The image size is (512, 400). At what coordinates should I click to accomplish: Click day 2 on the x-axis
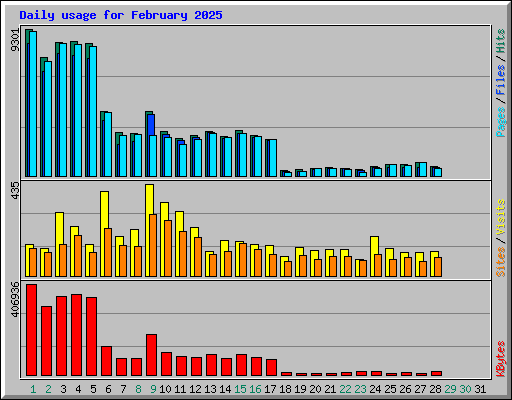click(48, 389)
